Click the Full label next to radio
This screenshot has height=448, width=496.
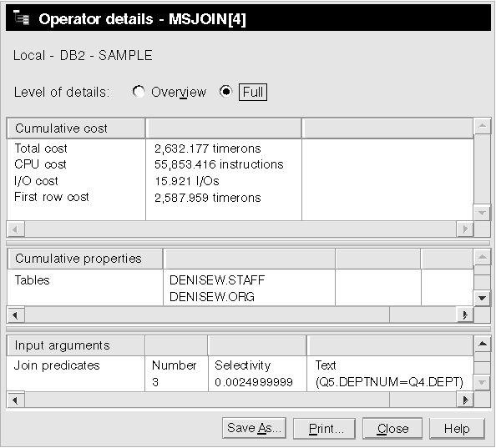[x=253, y=93]
